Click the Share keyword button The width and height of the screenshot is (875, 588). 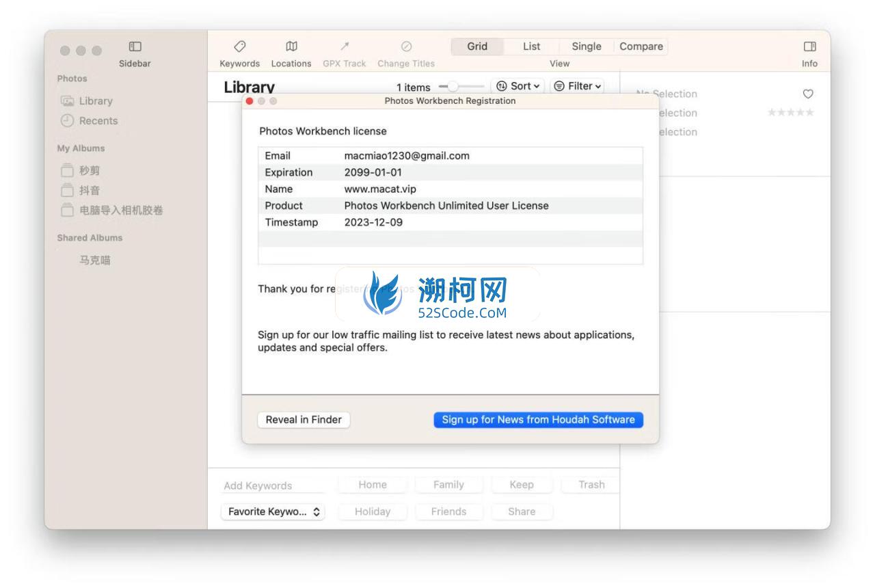522,511
